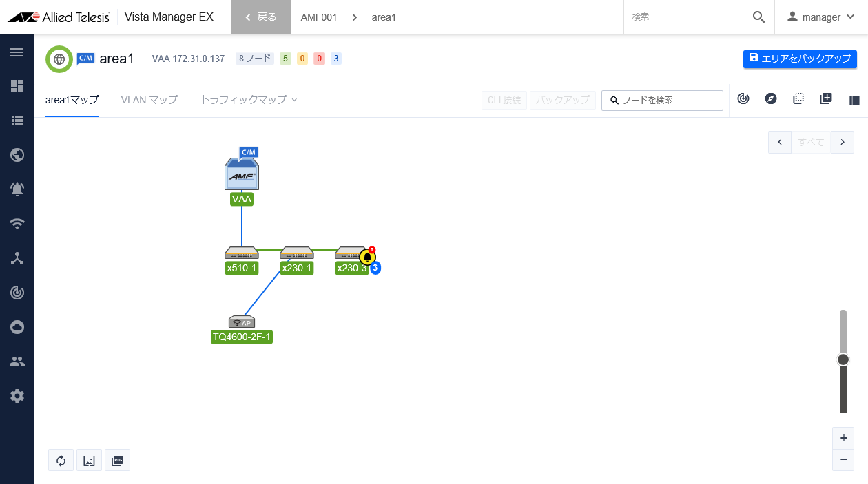Viewport: 868px width, 484px height.
Task: Open the network topology icon in the sidebar
Action: [17, 258]
